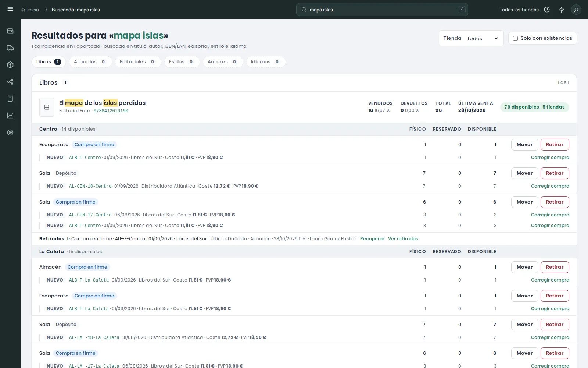This screenshot has height=368, width=588.
Task: Open the card icon in the sidebar
Action: coord(10,31)
